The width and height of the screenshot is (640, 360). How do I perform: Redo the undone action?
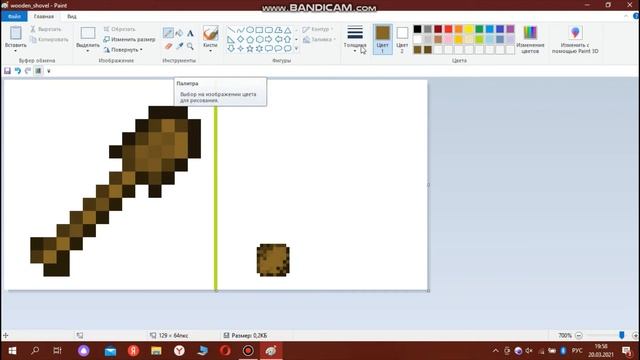[28, 71]
